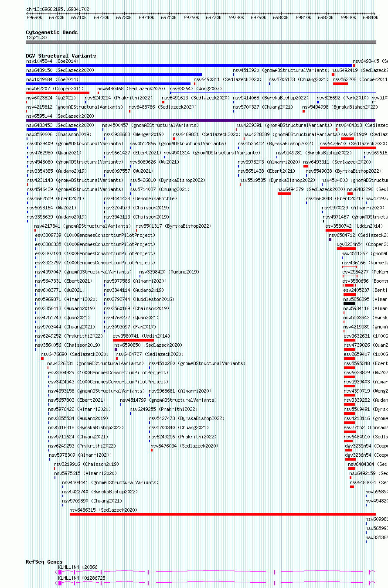Open variant nsv562207 (Cooper2011) label
The image size is (388, 588).
click(x=55, y=89)
